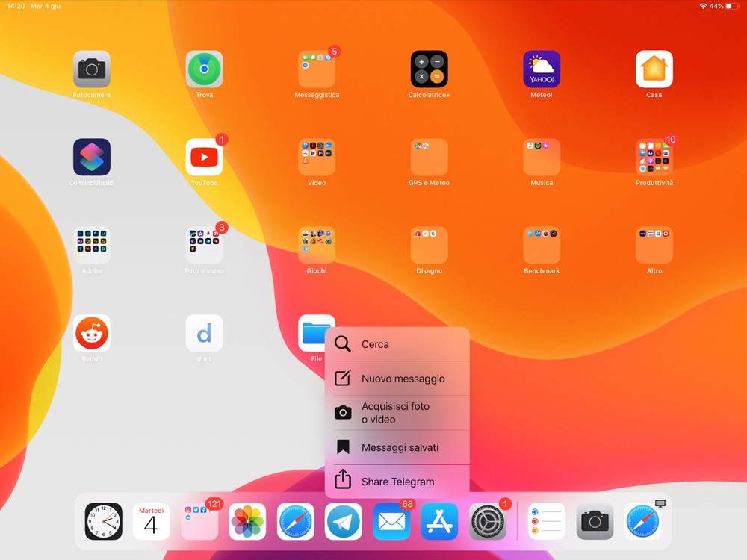Screen dimensions: 747x560
Task: Open the Foto e video folder
Action: (204, 245)
